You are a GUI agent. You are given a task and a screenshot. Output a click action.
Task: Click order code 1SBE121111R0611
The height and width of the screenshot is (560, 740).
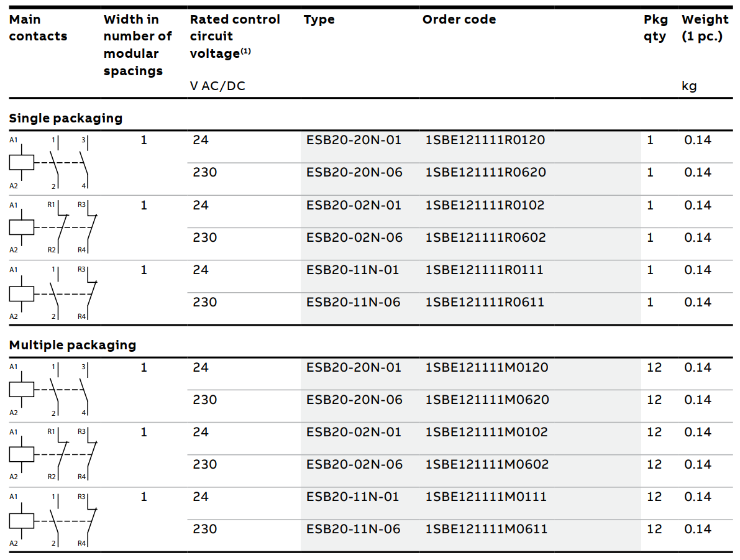(485, 302)
